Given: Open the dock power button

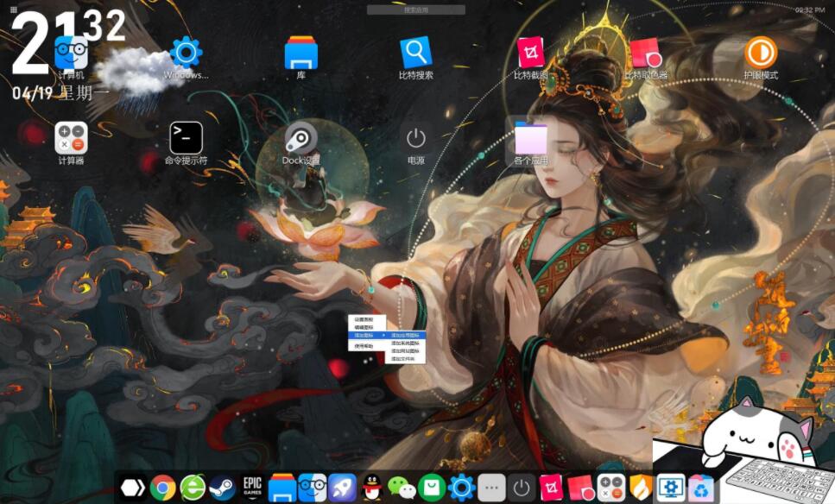Looking at the screenshot, I should click(x=522, y=488).
